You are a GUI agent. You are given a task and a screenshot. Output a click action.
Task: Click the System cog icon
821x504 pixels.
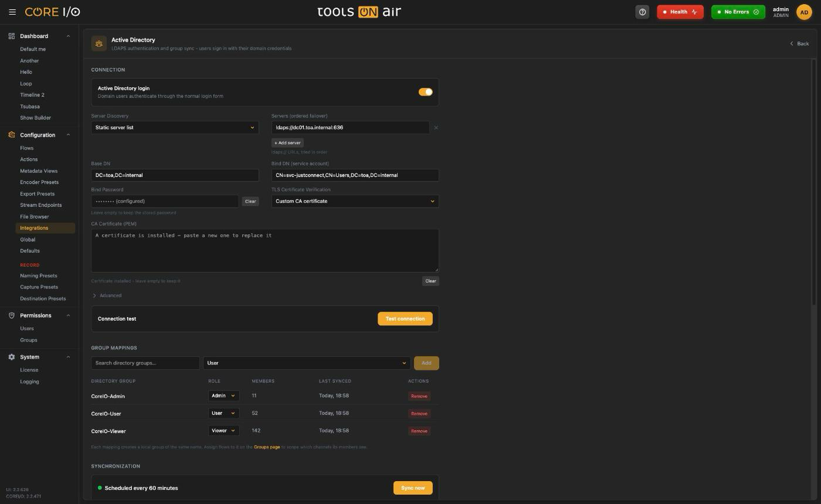(x=11, y=357)
